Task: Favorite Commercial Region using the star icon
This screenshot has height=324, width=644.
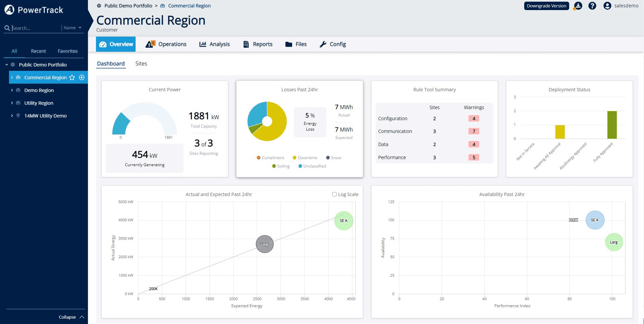Action: [72, 77]
